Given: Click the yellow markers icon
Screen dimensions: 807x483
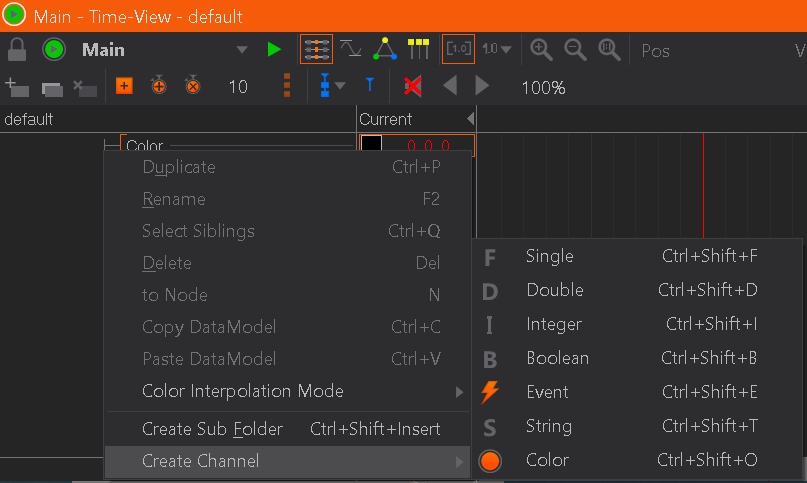Looking at the screenshot, I should pyautogui.click(x=418, y=49).
